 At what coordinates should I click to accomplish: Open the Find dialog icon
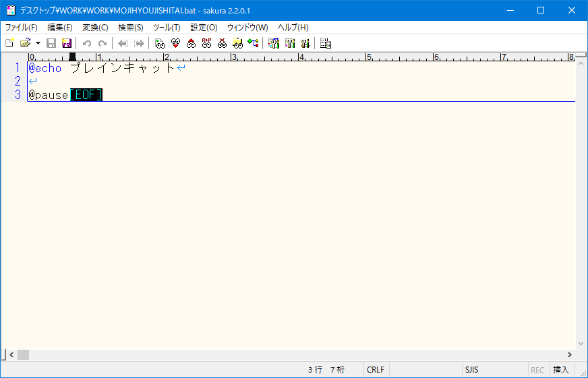pyautogui.click(x=160, y=43)
